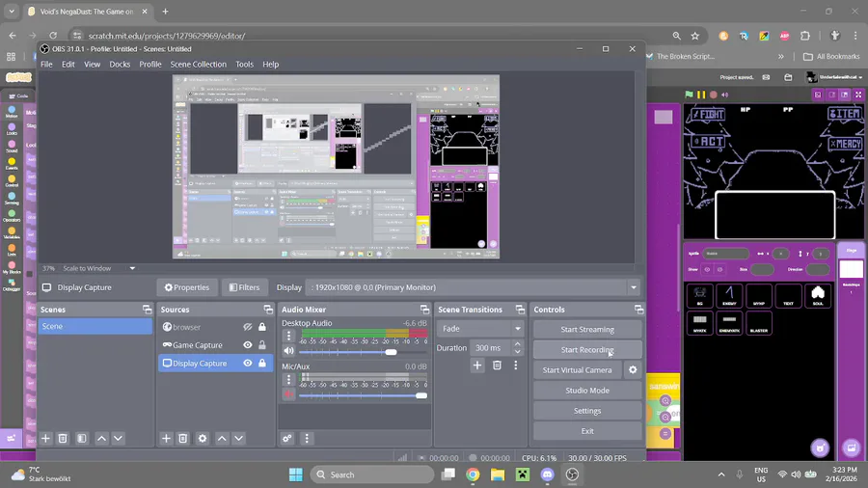Show hidden system tray icons chevron

coord(721,474)
